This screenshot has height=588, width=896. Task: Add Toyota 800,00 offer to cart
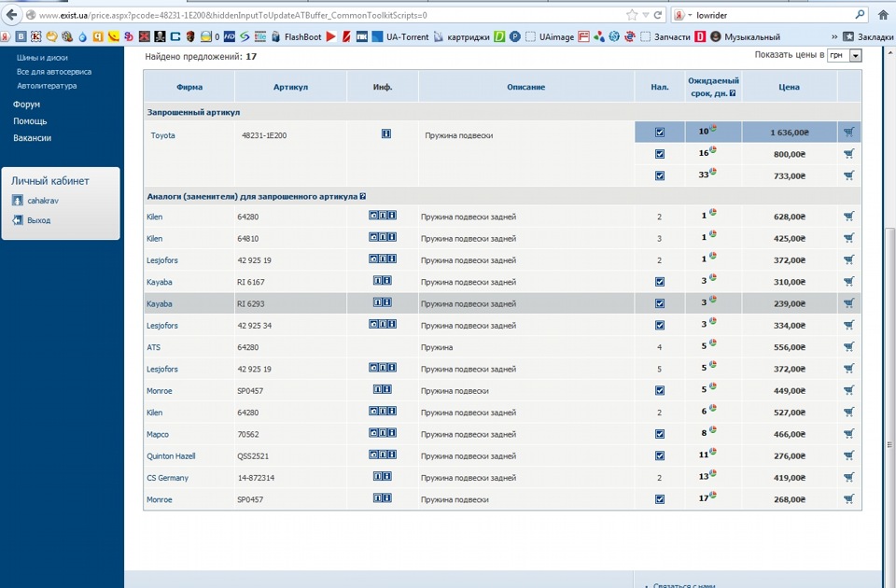tap(849, 154)
